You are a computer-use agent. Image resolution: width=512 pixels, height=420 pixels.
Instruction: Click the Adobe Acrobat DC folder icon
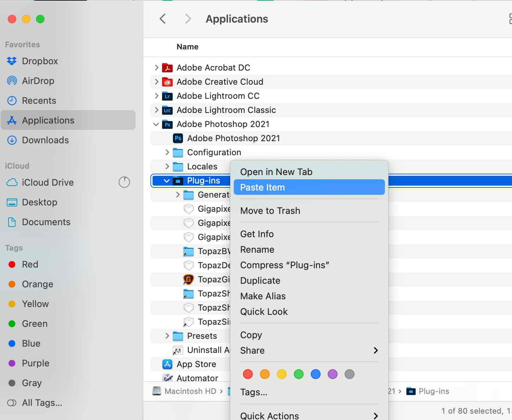167,68
